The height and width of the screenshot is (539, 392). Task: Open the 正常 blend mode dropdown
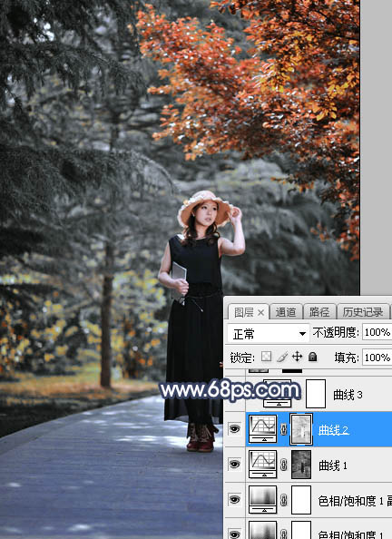point(269,333)
